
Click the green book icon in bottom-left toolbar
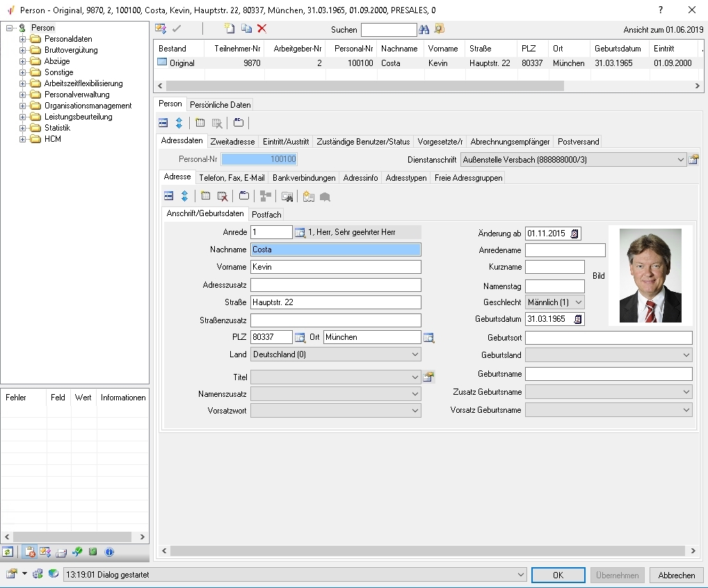(92, 552)
